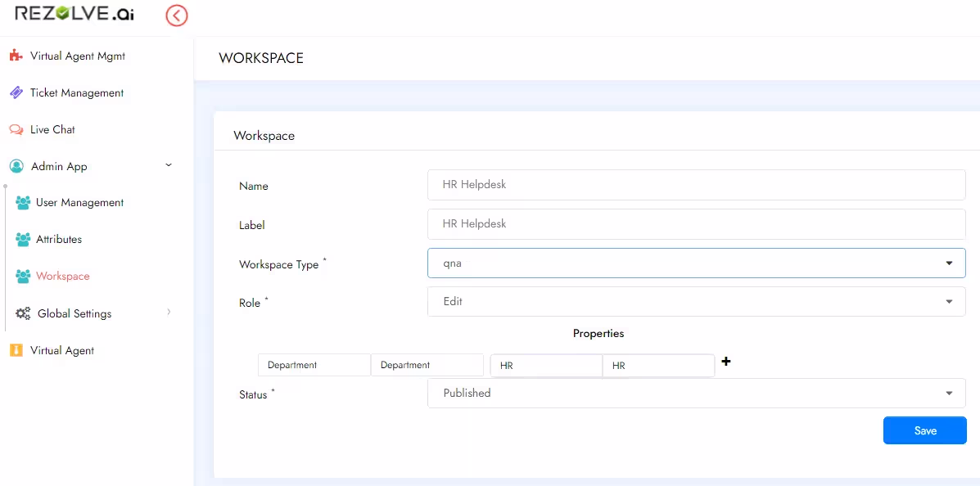This screenshot has width=980, height=486.
Task: Open the Role dropdown showing Edit
Action: pos(696,301)
